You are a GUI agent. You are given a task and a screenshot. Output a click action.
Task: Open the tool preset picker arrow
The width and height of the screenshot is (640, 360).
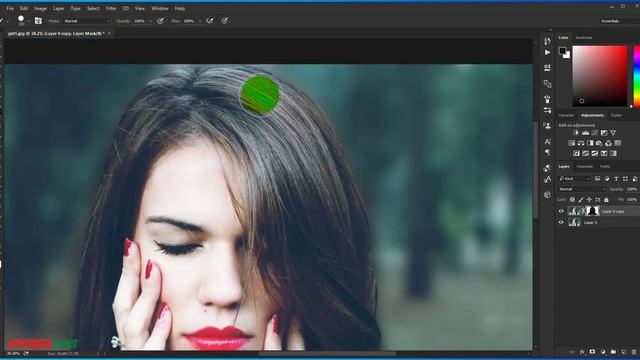[7, 21]
